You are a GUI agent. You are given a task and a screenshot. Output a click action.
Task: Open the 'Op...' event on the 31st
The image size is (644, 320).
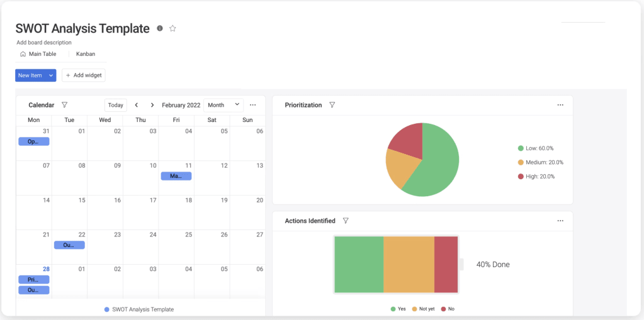pyautogui.click(x=33, y=141)
